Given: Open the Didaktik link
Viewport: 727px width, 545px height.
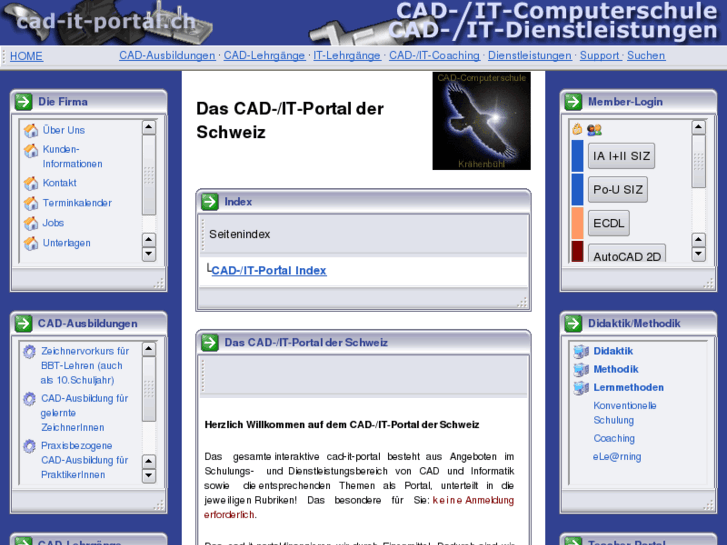Looking at the screenshot, I should (x=613, y=351).
